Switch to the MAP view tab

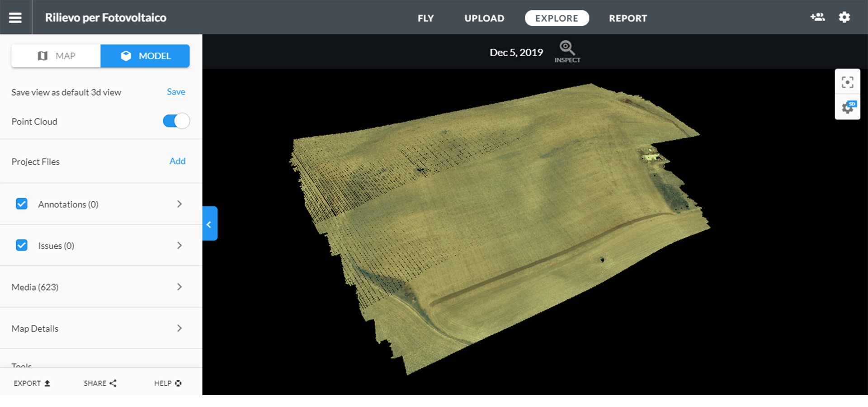coord(56,56)
